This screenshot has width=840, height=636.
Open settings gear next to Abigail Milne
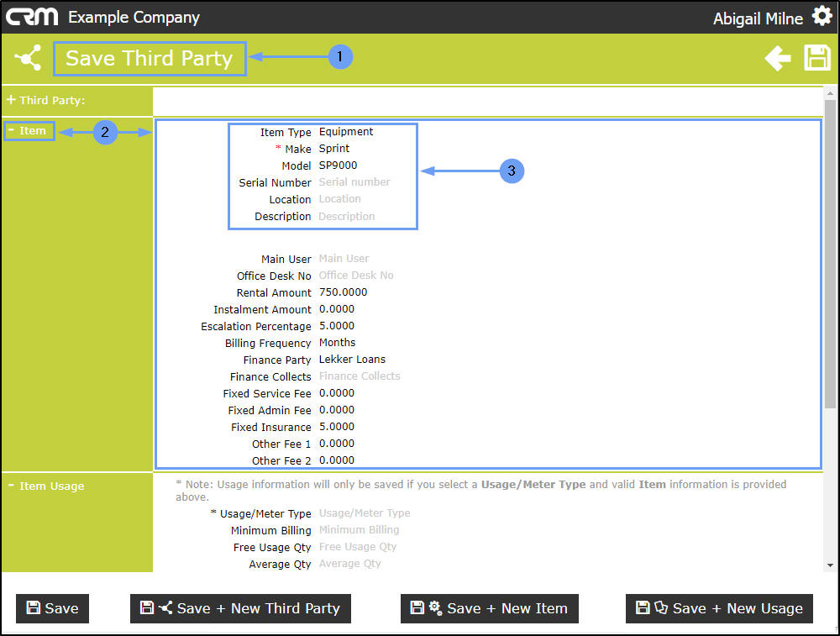[822, 16]
